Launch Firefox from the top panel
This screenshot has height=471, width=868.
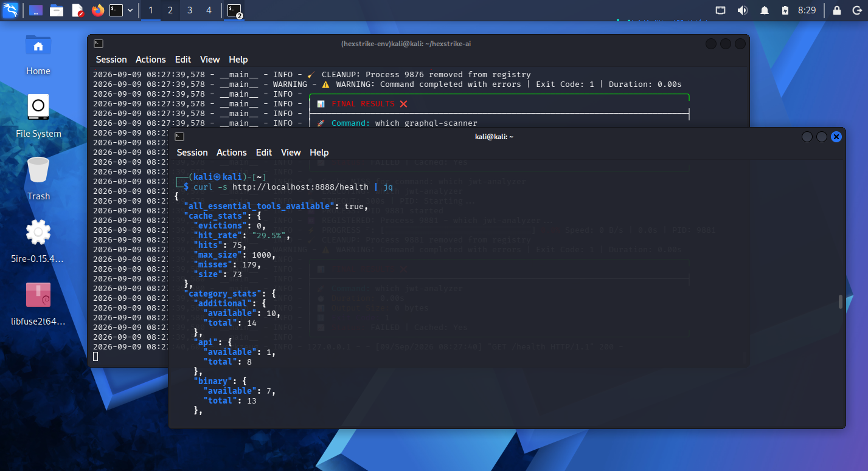coord(97,10)
